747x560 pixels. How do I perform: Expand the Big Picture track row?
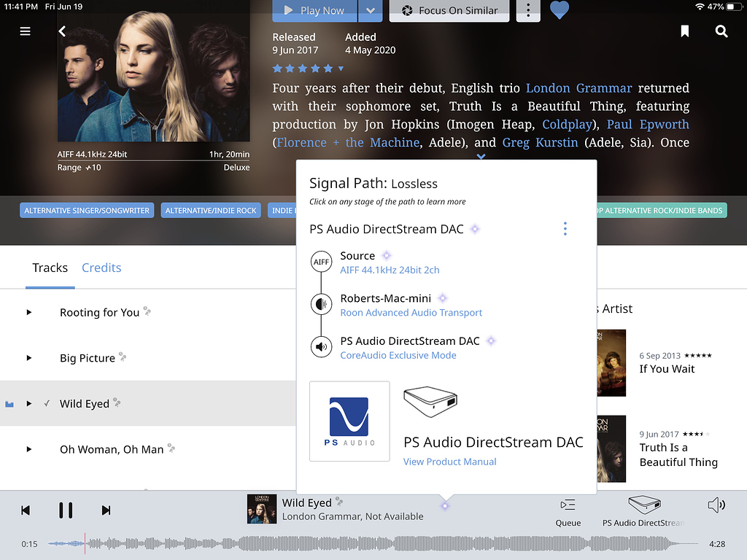29,358
